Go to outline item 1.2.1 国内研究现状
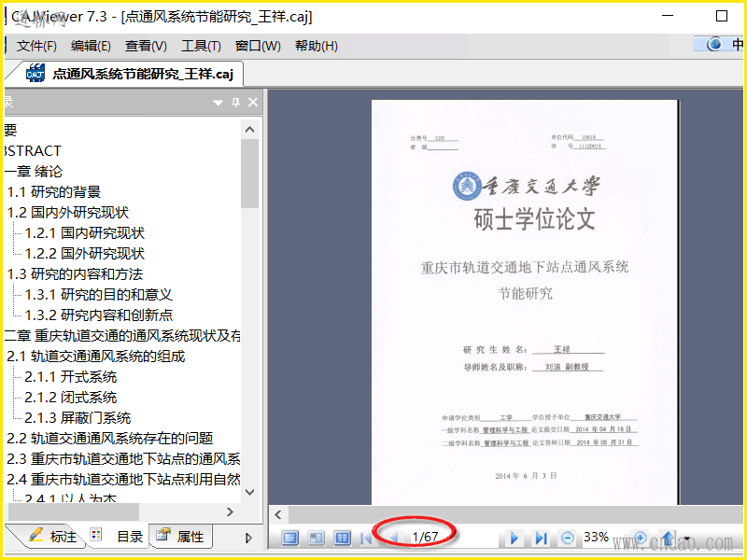747x560 pixels. [x=84, y=232]
